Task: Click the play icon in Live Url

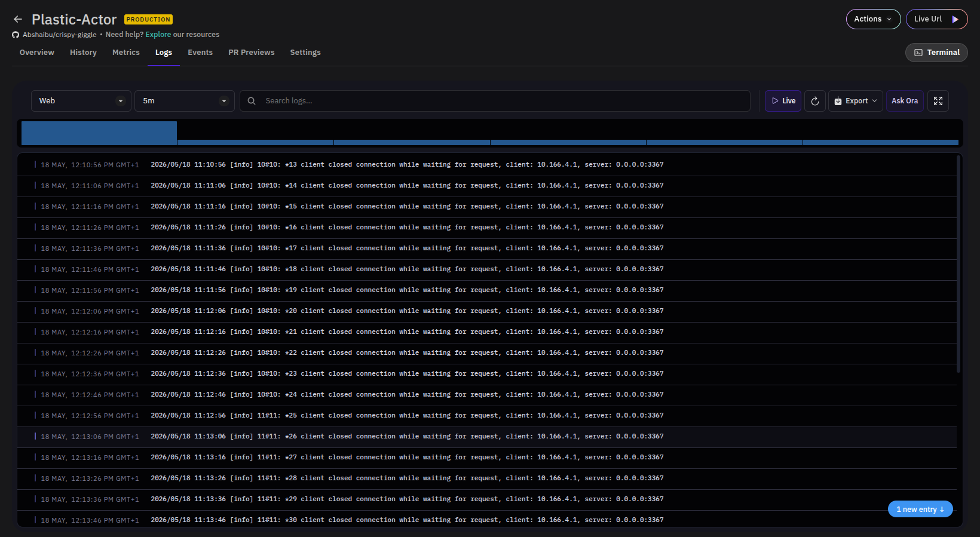Action: (955, 19)
